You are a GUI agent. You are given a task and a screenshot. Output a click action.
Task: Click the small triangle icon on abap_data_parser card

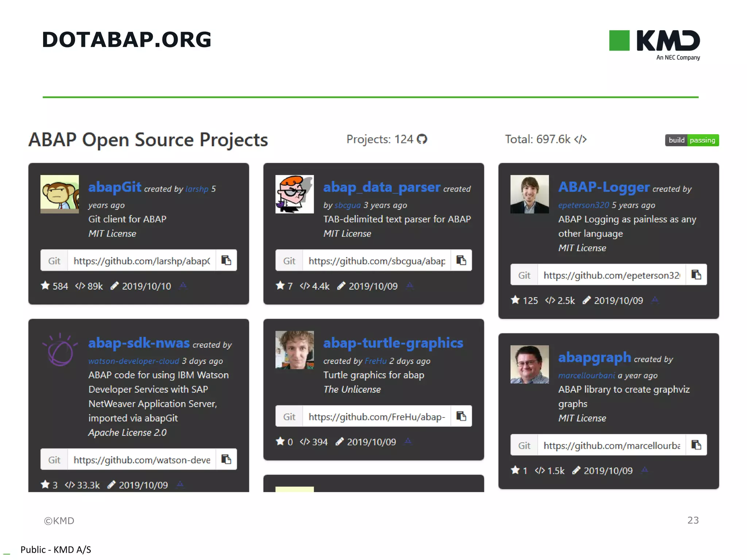click(x=410, y=285)
